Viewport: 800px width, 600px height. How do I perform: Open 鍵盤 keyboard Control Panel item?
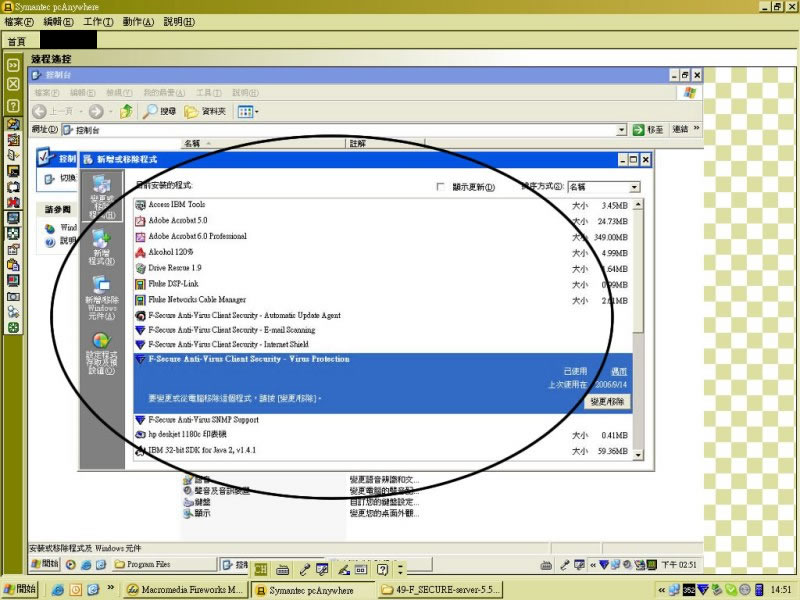[197, 502]
